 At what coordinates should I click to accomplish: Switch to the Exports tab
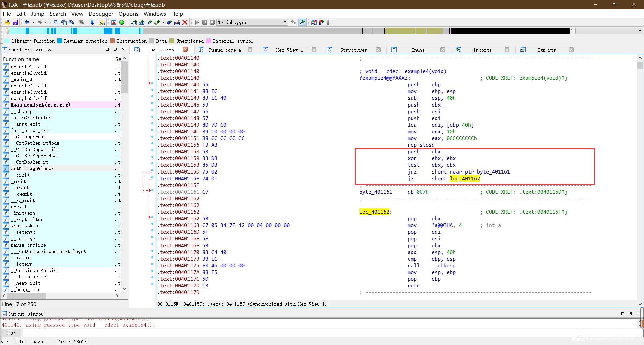click(x=547, y=50)
